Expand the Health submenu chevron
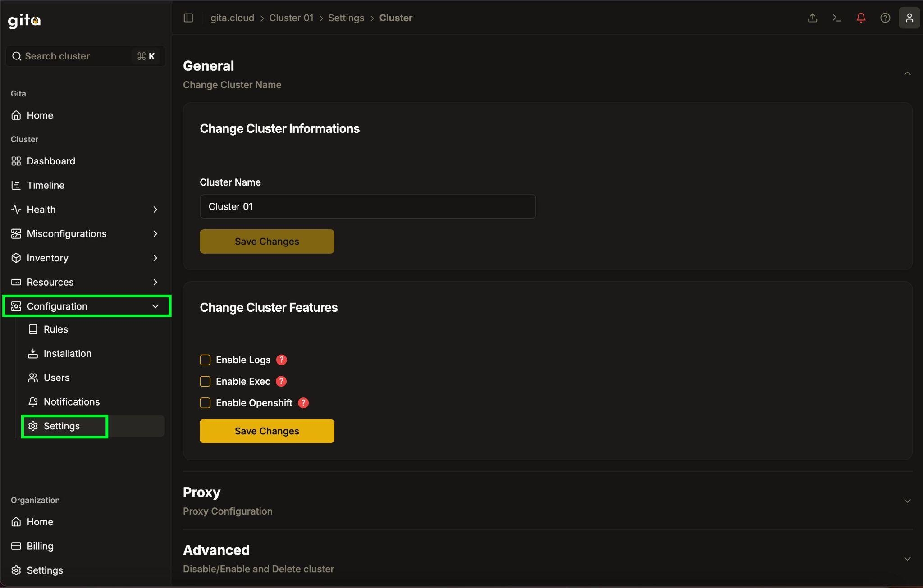This screenshot has height=588, width=923. (x=155, y=210)
